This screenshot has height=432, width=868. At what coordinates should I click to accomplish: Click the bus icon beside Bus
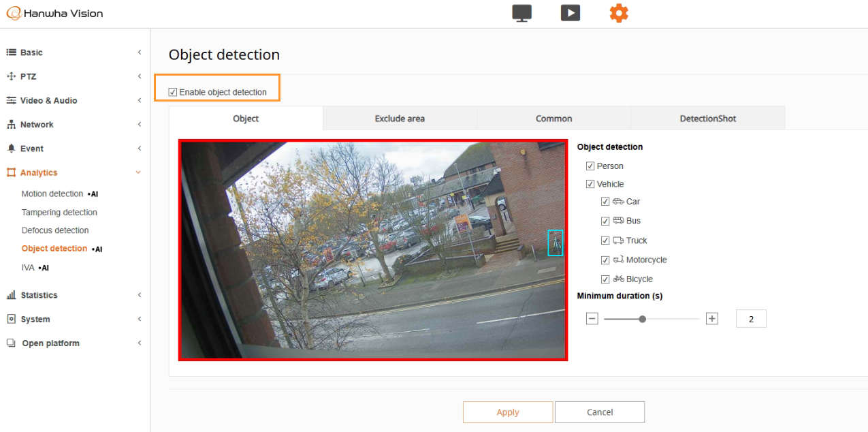click(x=618, y=220)
